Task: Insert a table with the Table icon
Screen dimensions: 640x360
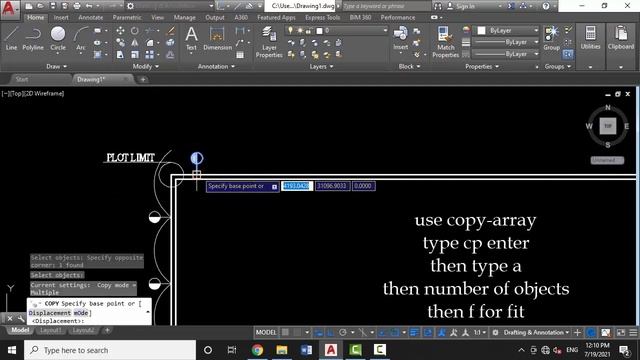Action: (240, 54)
